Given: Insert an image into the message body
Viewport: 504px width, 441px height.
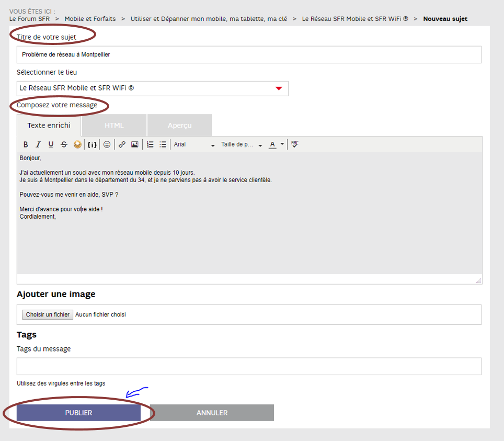Looking at the screenshot, I should coord(135,144).
